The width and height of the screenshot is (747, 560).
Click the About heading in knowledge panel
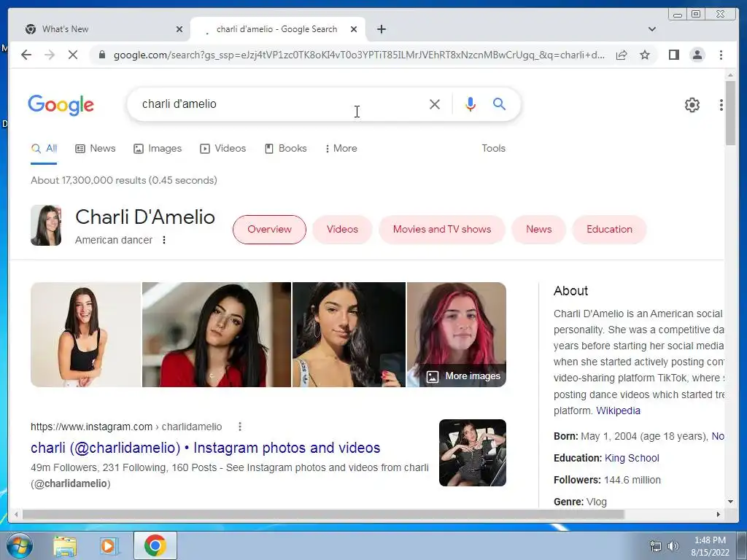[x=570, y=291]
